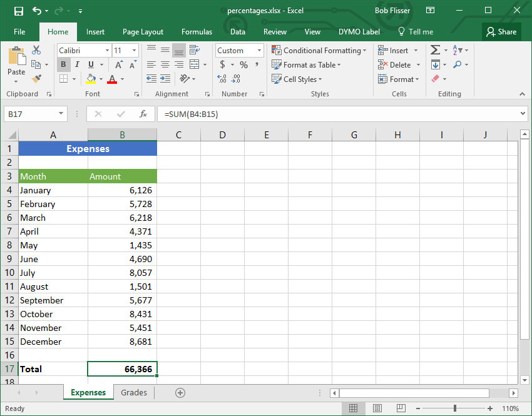The image size is (532, 416).
Task: Open the Custom number format dropdown
Action: (x=260, y=51)
